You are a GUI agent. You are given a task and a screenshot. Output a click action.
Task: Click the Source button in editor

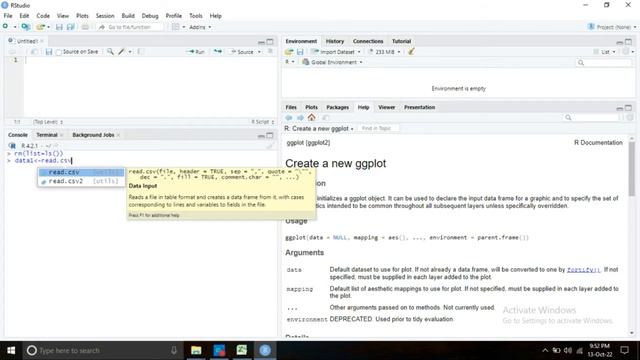pos(242,52)
